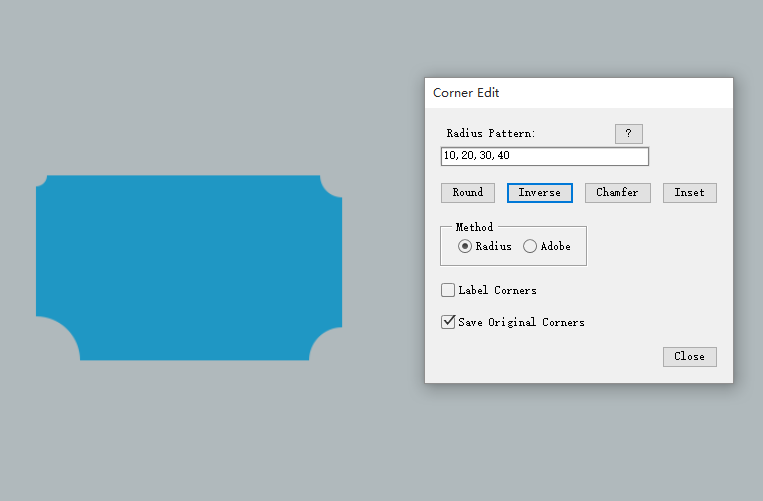
Task: Click the Radius Pattern input field
Action: pos(545,156)
